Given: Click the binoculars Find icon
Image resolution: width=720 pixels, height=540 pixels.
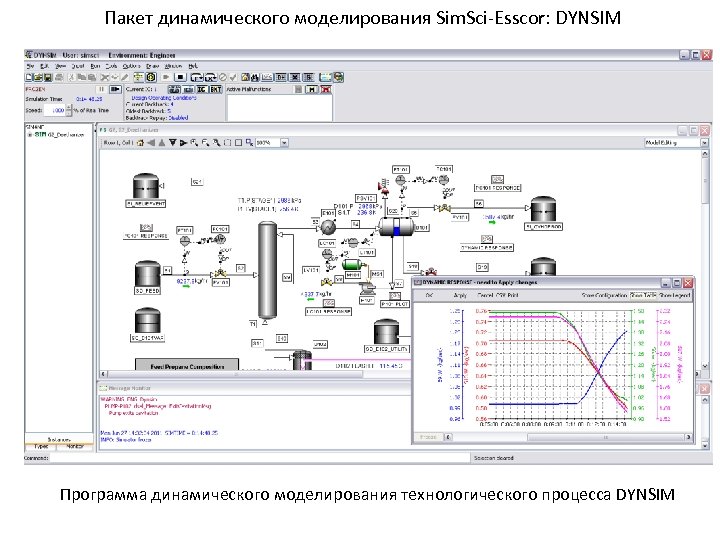Looking at the screenshot, I should pyautogui.click(x=255, y=77).
